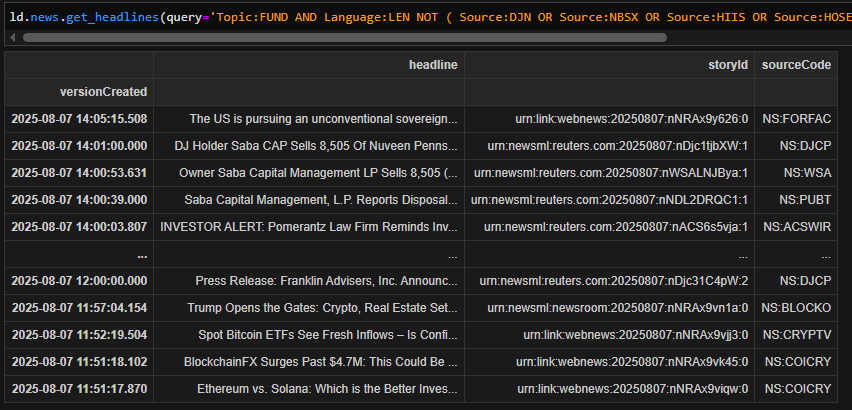Click the NS:FORFAC source code cell
The image size is (852, 410).
pos(797,119)
